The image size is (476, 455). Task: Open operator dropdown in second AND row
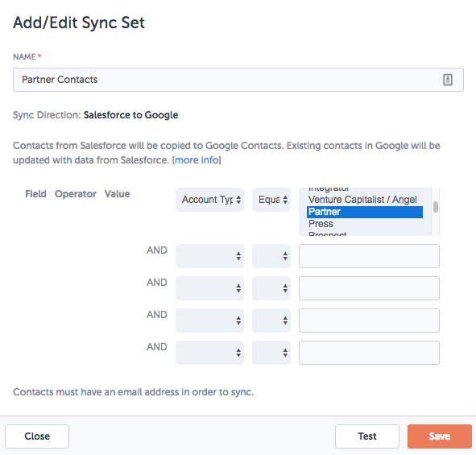pyautogui.click(x=271, y=288)
